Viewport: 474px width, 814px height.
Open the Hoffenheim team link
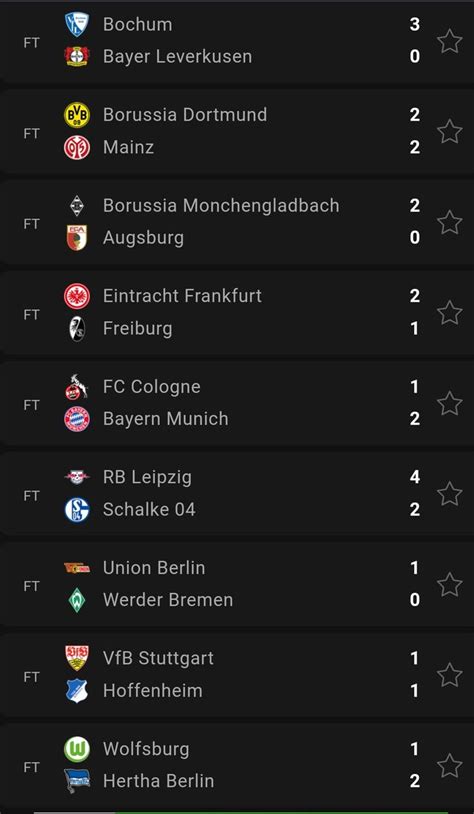pyautogui.click(x=153, y=690)
